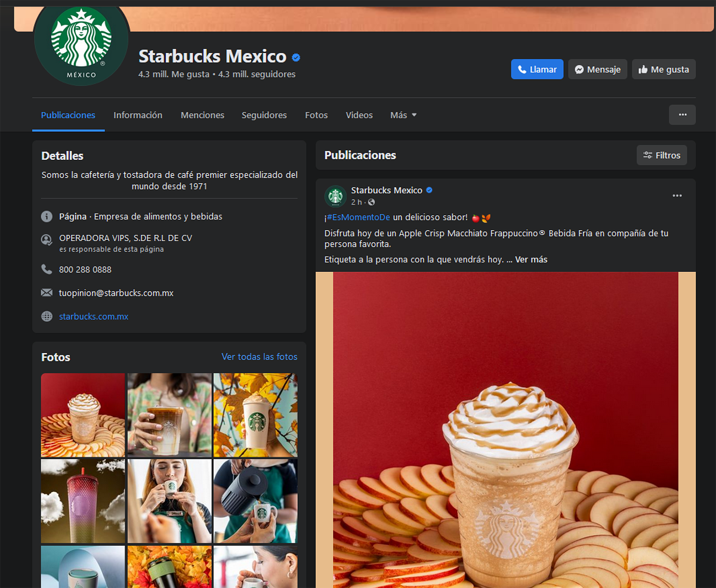The width and height of the screenshot is (716, 588).
Task: Click the Página info icon in Detalles
Action: 47,216
